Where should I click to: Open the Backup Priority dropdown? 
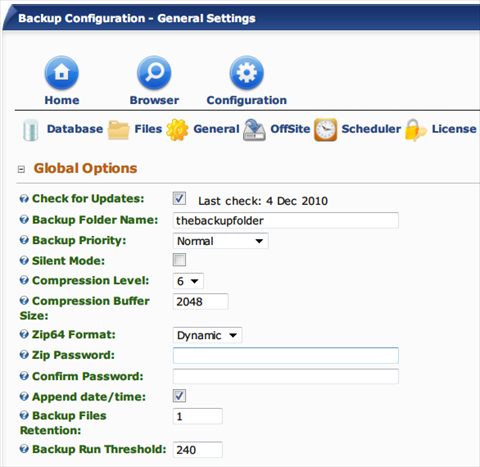click(221, 241)
